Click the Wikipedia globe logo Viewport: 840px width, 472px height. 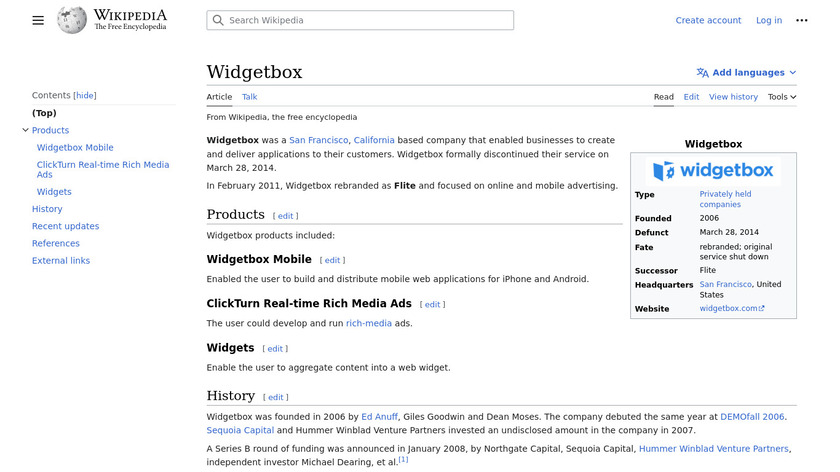coord(72,20)
